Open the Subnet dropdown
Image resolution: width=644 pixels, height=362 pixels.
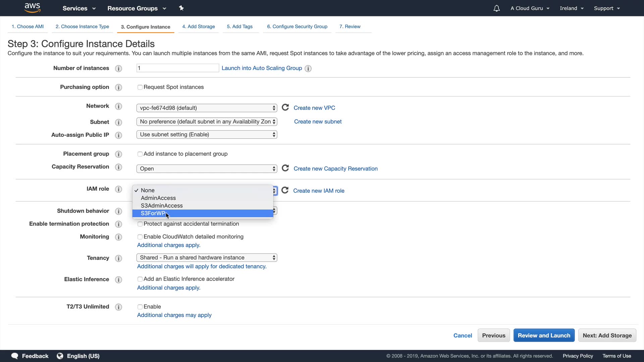207,122
